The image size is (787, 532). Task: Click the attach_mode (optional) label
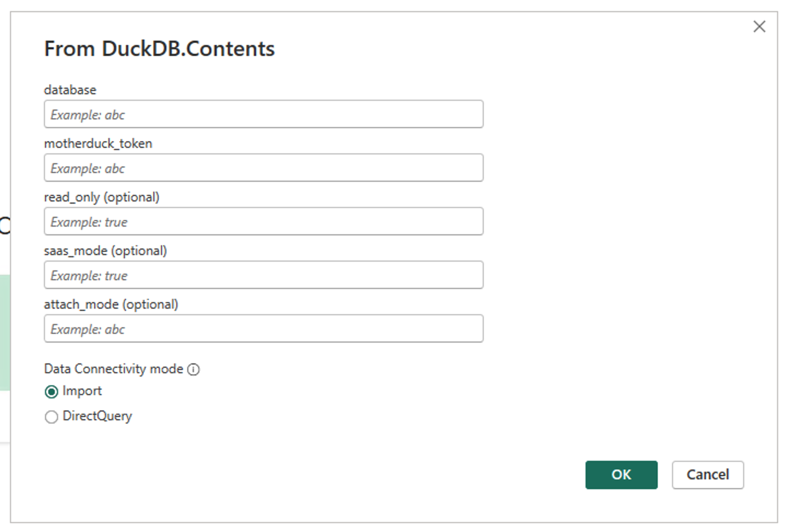pos(111,304)
